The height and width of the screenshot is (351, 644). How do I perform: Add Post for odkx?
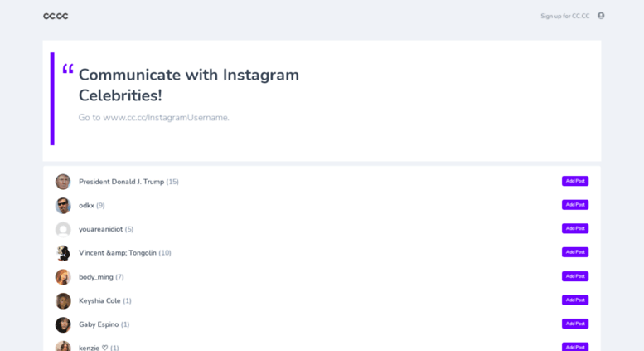click(575, 205)
